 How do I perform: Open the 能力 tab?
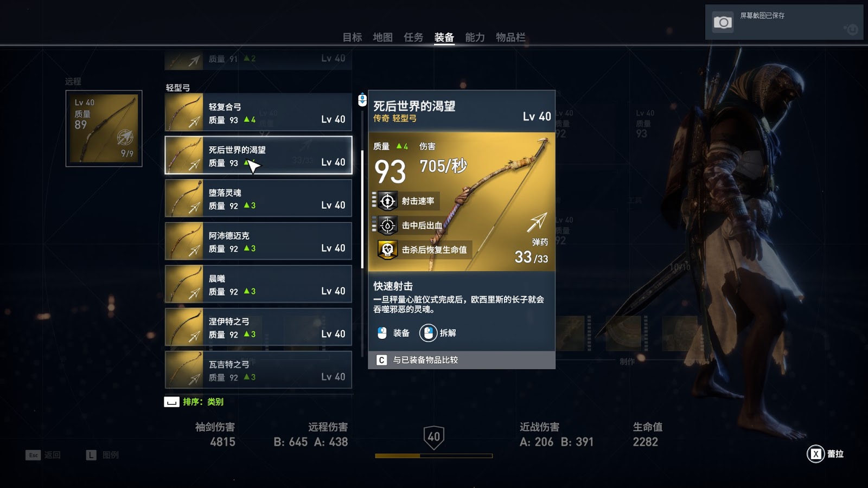click(475, 37)
